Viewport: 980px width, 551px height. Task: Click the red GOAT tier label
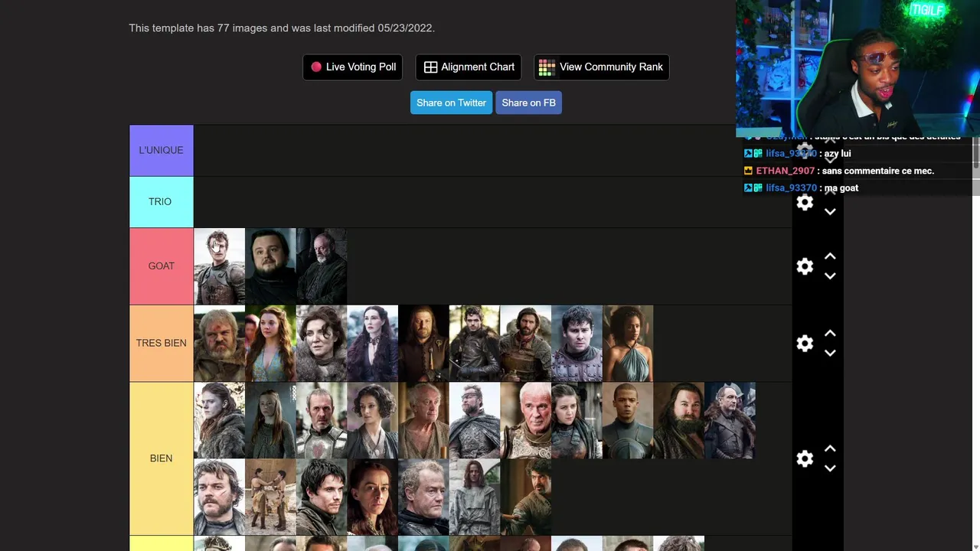point(161,266)
